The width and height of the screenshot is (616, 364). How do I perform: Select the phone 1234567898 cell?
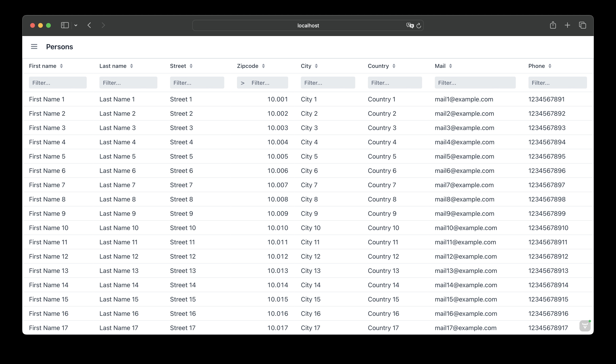pyautogui.click(x=547, y=199)
